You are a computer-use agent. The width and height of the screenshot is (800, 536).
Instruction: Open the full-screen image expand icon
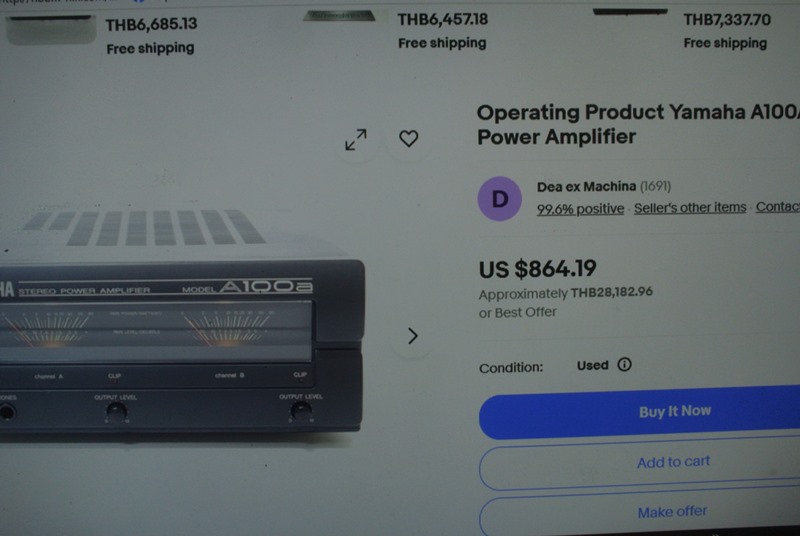[356, 140]
